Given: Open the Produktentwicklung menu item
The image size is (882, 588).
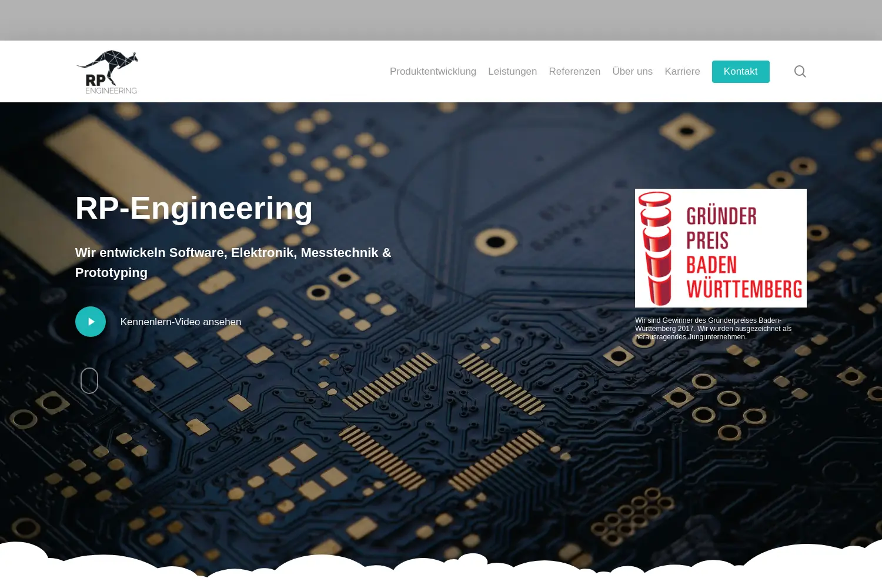Looking at the screenshot, I should (433, 71).
